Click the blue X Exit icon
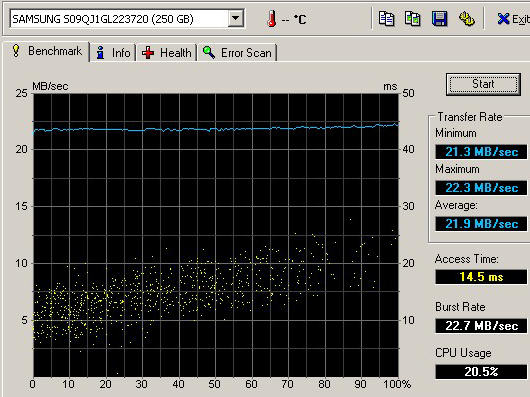 coord(503,19)
